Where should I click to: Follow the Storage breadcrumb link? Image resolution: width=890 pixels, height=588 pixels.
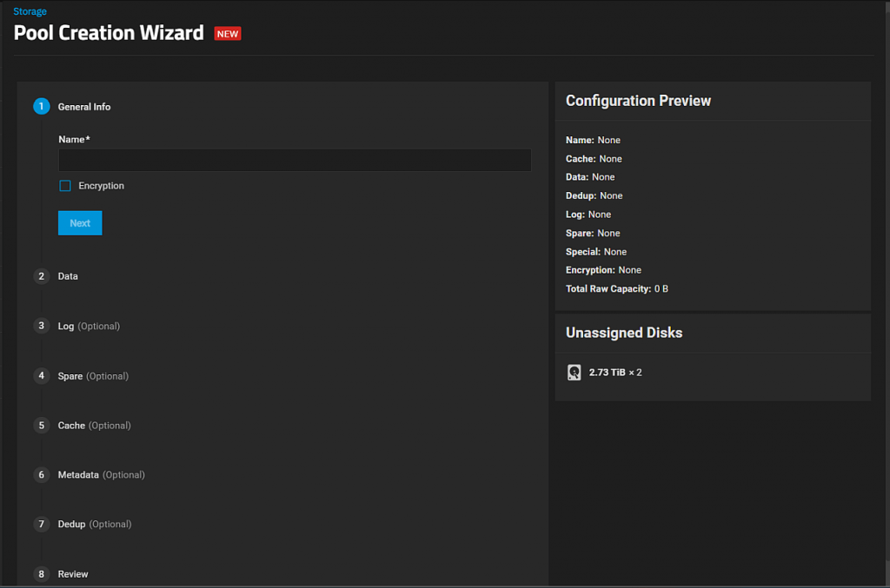pyautogui.click(x=30, y=11)
